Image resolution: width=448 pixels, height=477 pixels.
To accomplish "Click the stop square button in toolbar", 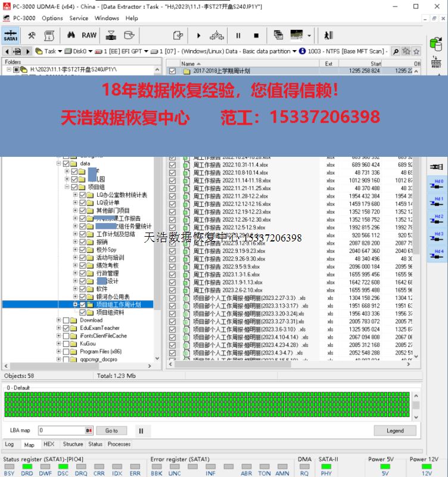I will (256, 36).
